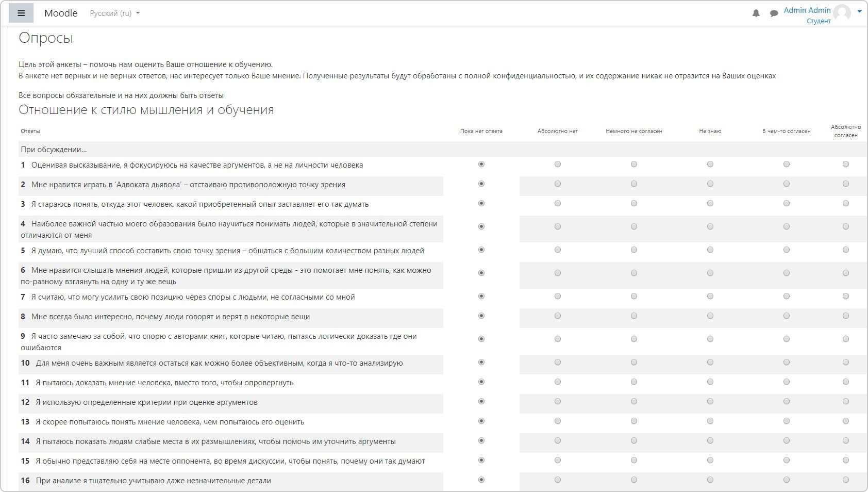This screenshot has height=492, width=868.
Task: Select 'Абсолютно нет' for question 1
Action: point(558,165)
